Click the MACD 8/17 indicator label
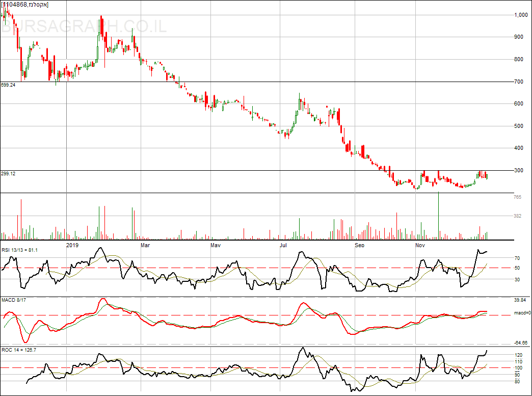532x396 pixels. coord(14,300)
